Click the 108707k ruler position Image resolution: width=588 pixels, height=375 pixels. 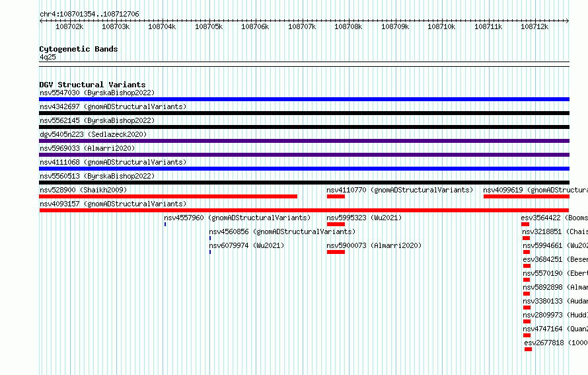point(302,26)
